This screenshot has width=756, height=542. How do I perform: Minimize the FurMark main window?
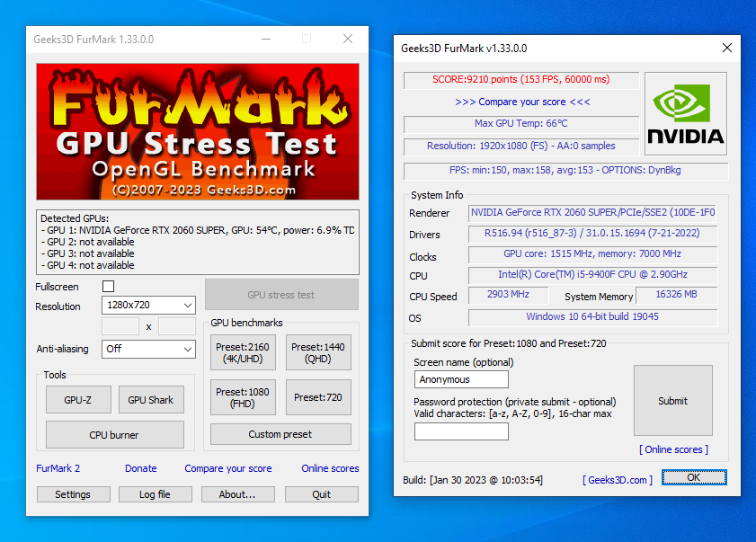pyautogui.click(x=266, y=39)
